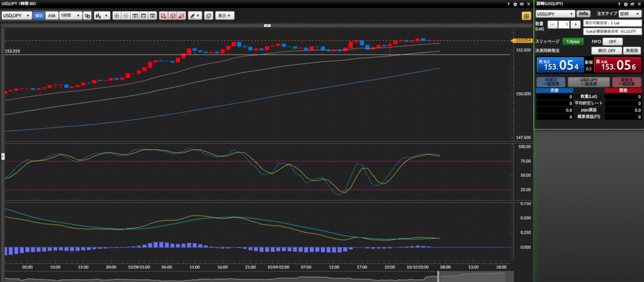Open the 表示 display menu
This screenshot has height=282, width=644.
coord(224,15)
